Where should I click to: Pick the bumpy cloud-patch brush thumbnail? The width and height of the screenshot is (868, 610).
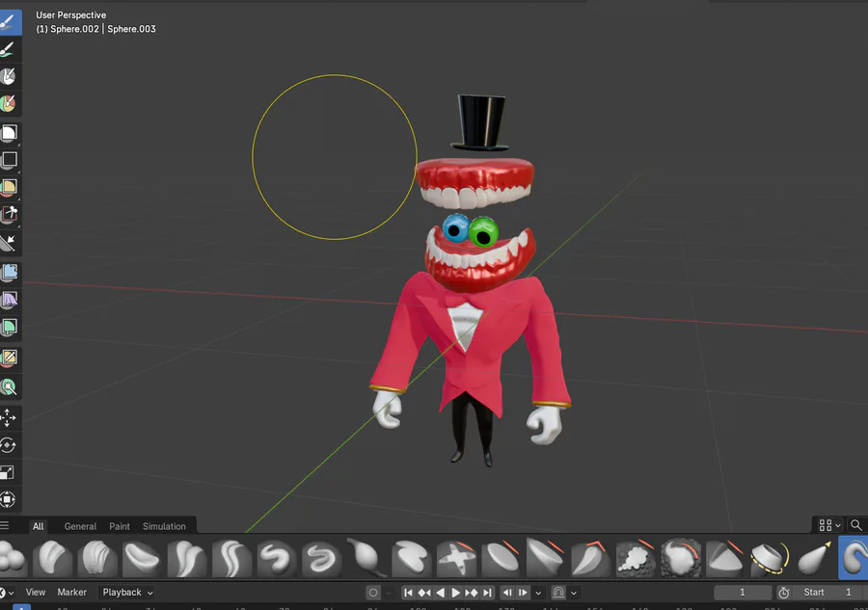636,557
